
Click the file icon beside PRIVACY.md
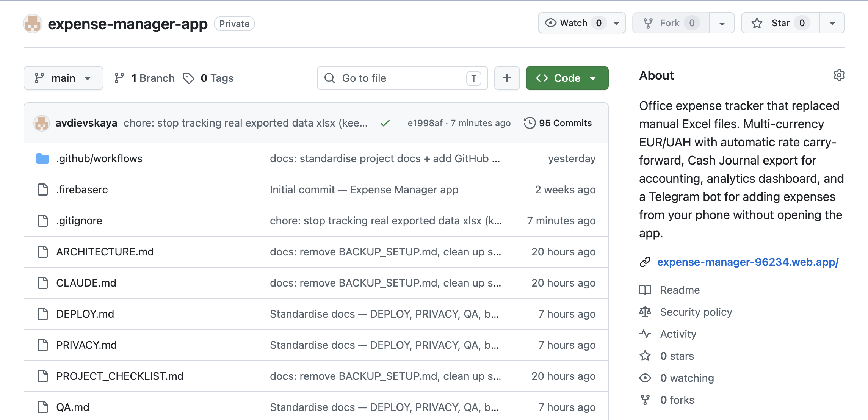(x=43, y=345)
